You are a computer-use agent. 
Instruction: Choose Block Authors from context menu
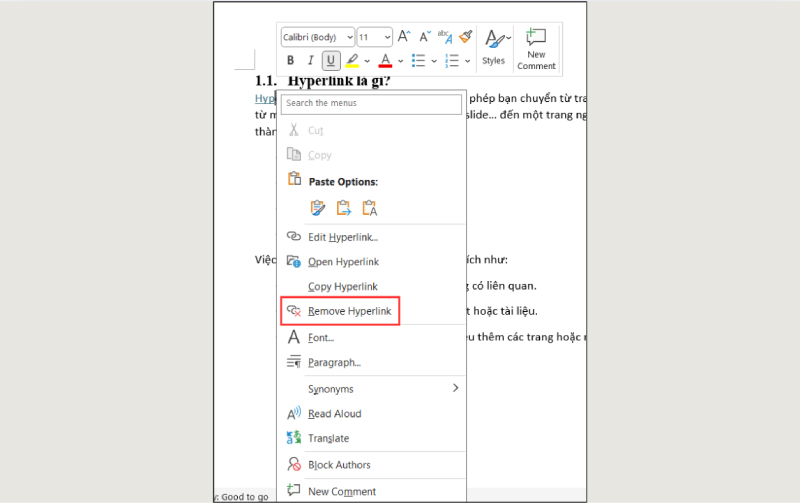(x=371, y=465)
